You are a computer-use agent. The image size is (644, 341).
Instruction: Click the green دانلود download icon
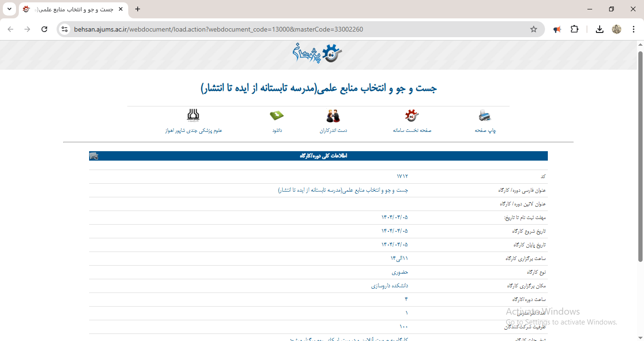pyautogui.click(x=277, y=116)
